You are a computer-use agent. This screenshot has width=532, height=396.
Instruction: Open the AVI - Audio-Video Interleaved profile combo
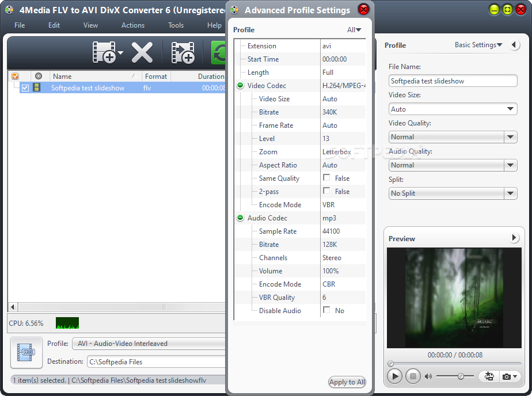[149, 344]
